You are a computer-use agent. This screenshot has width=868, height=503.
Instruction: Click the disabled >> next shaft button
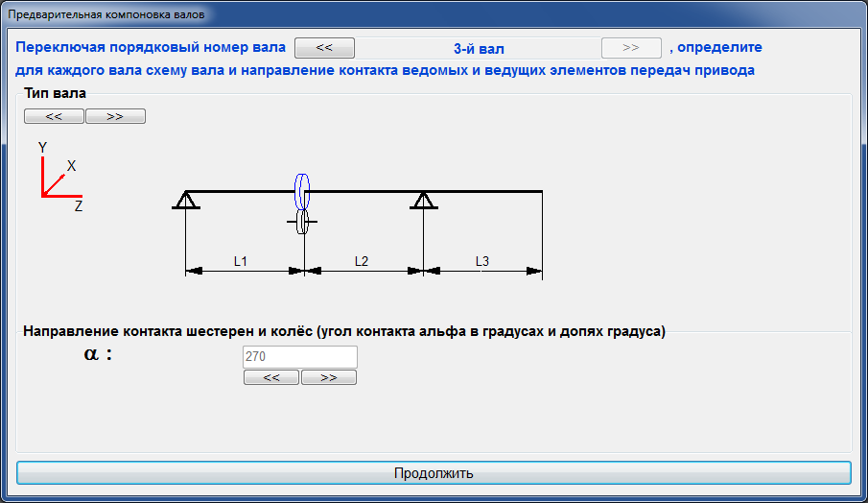click(x=631, y=48)
